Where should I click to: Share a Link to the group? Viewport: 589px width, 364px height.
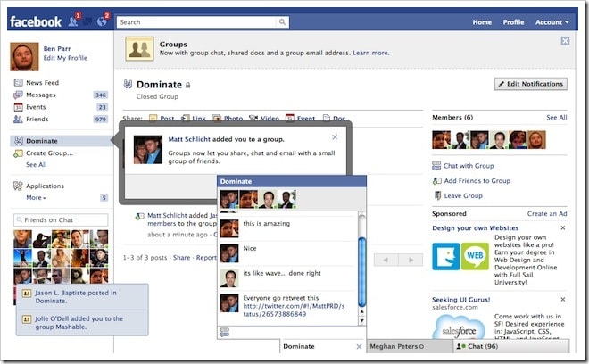pyautogui.click(x=194, y=119)
